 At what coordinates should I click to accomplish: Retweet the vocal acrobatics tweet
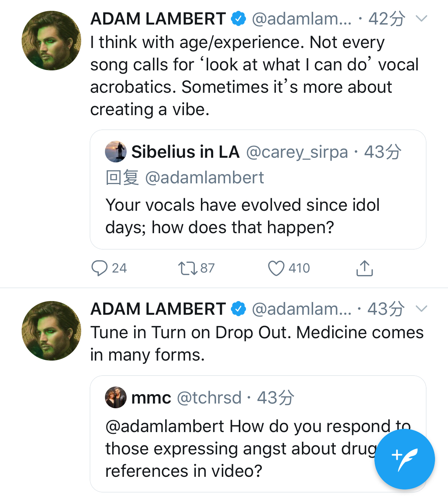click(188, 268)
